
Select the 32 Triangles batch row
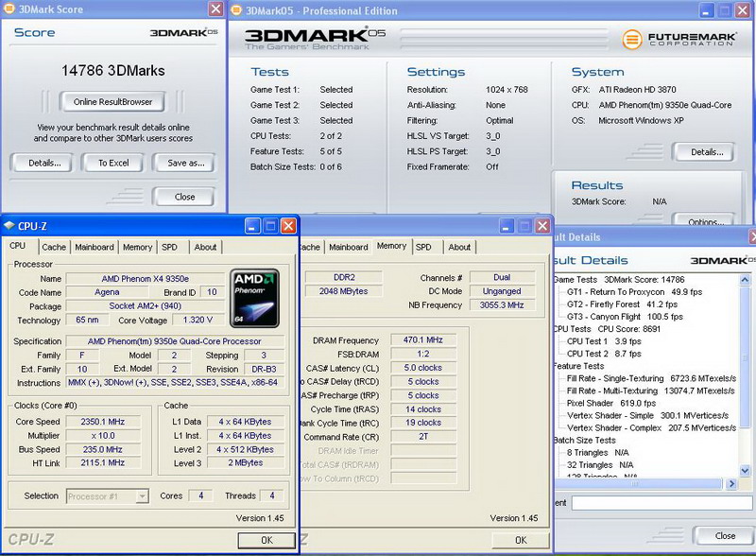(x=600, y=465)
